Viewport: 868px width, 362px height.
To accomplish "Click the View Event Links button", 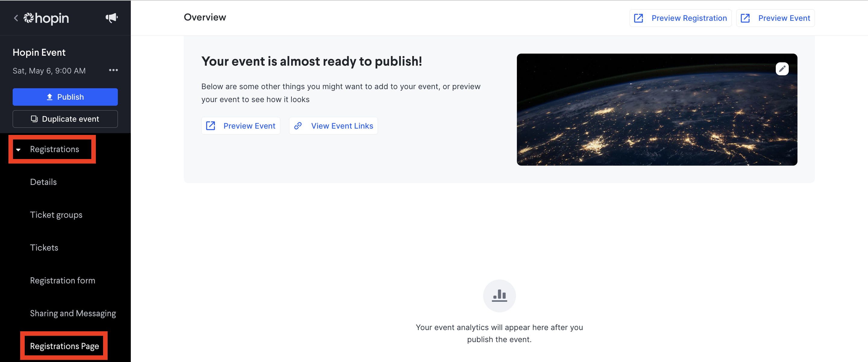I will click(x=333, y=126).
